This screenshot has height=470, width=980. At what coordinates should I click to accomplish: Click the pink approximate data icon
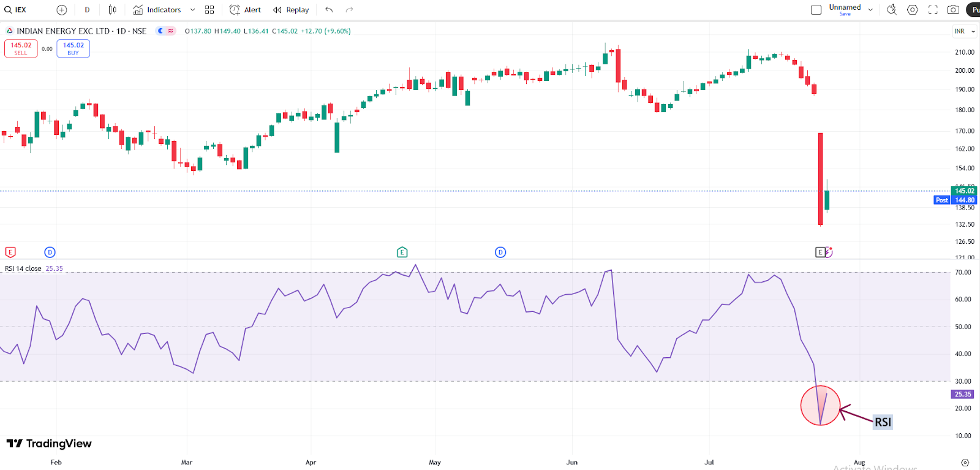pos(171,31)
